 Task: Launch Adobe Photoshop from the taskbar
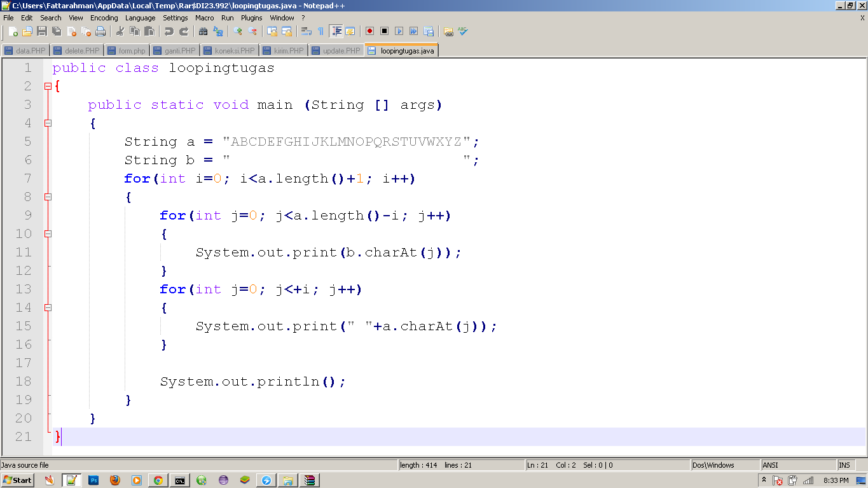(x=93, y=480)
